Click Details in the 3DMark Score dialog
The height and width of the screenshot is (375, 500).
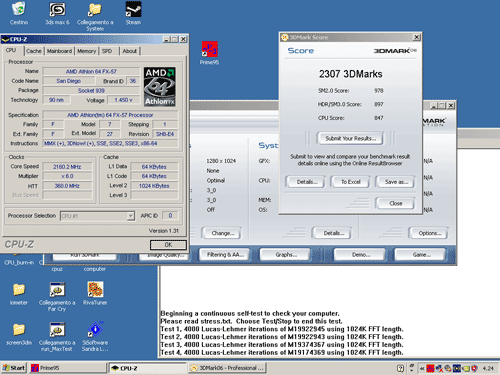click(305, 182)
